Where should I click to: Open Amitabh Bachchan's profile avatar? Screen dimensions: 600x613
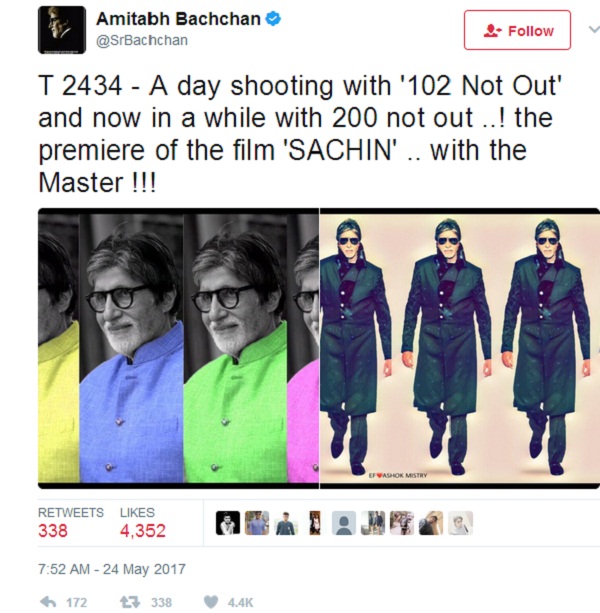coord(62,30)
